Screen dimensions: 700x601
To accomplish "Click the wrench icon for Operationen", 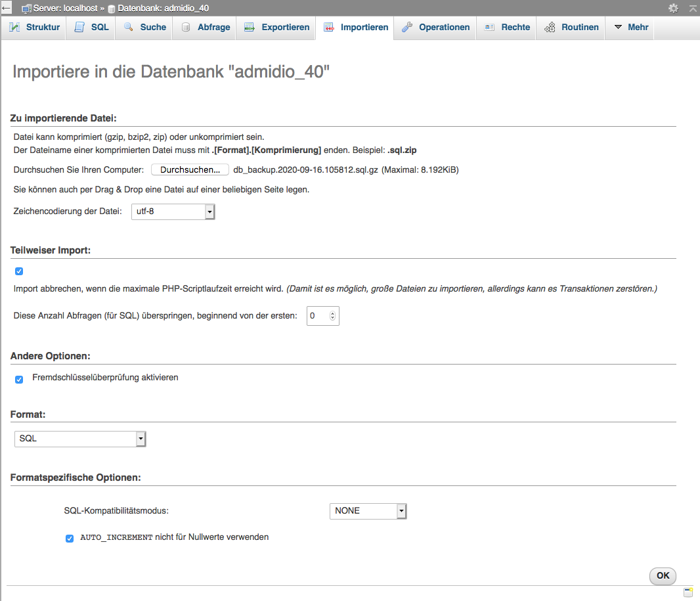I will pyautogui.click(x=407, y=28).
